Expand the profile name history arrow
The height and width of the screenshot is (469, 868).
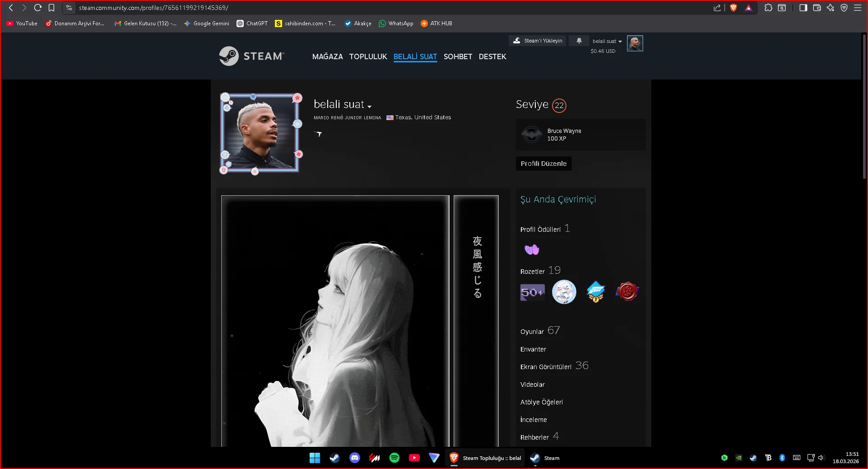click(x=369, y=107)
